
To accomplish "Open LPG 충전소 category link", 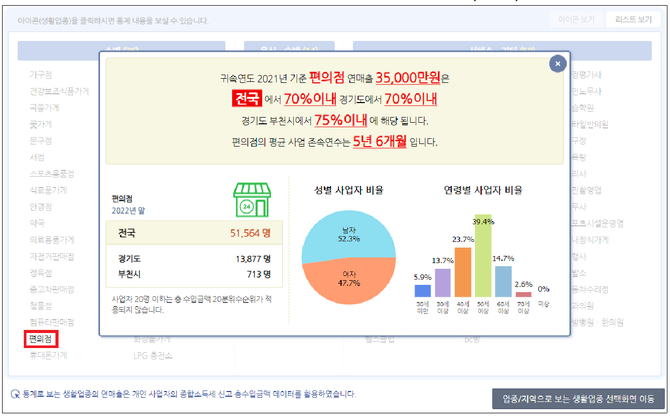I will (x=155, y=355).
